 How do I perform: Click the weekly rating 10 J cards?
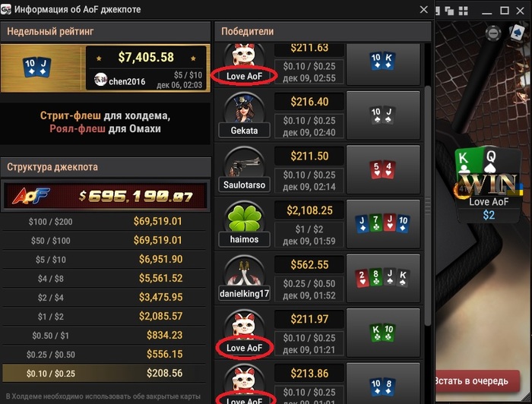click(37, 66)
